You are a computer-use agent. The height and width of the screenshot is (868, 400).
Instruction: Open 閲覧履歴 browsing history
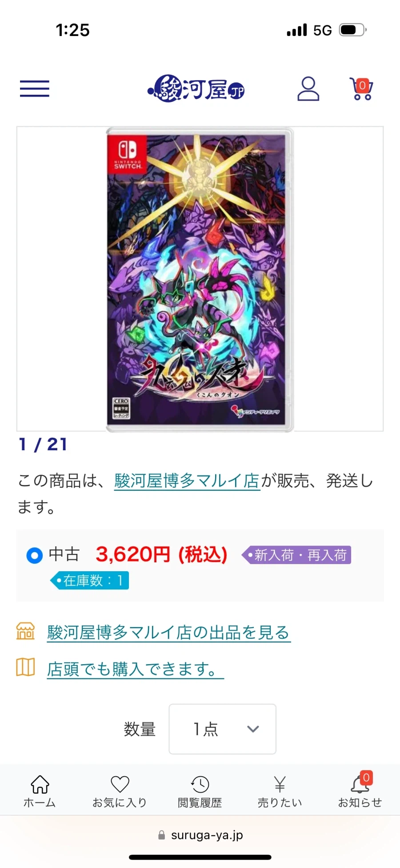click(200, 791)
